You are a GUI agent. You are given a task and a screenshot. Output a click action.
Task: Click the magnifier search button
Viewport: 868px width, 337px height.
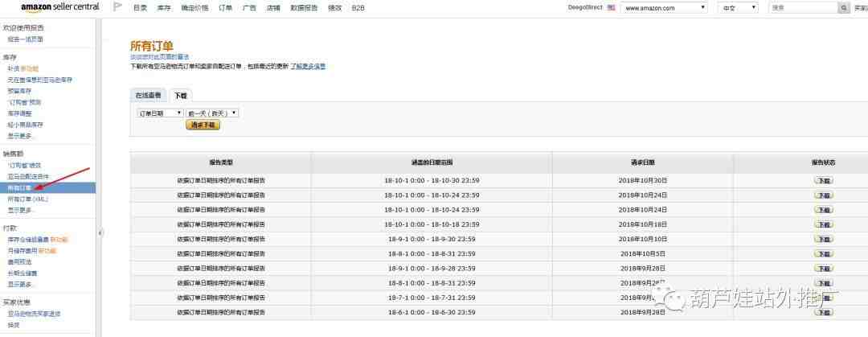pyautogui.click(x=844, y=7)
